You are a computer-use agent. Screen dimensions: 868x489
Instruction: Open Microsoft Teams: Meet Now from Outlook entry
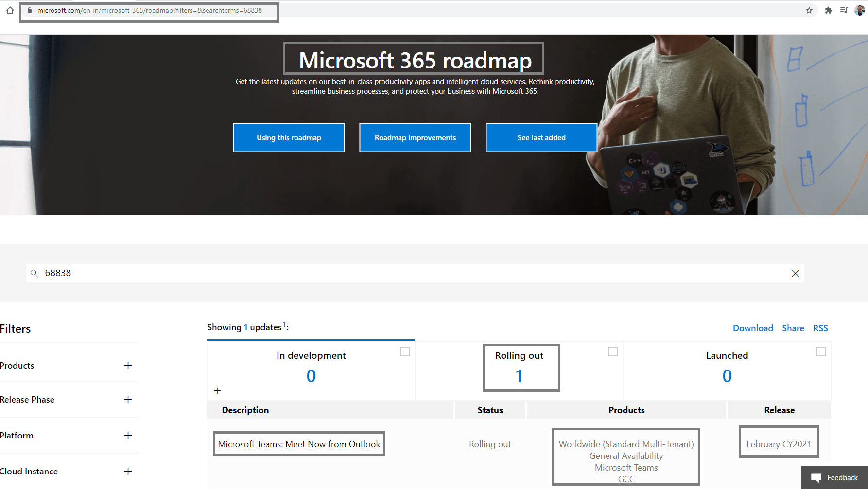[x=299, y=444]
